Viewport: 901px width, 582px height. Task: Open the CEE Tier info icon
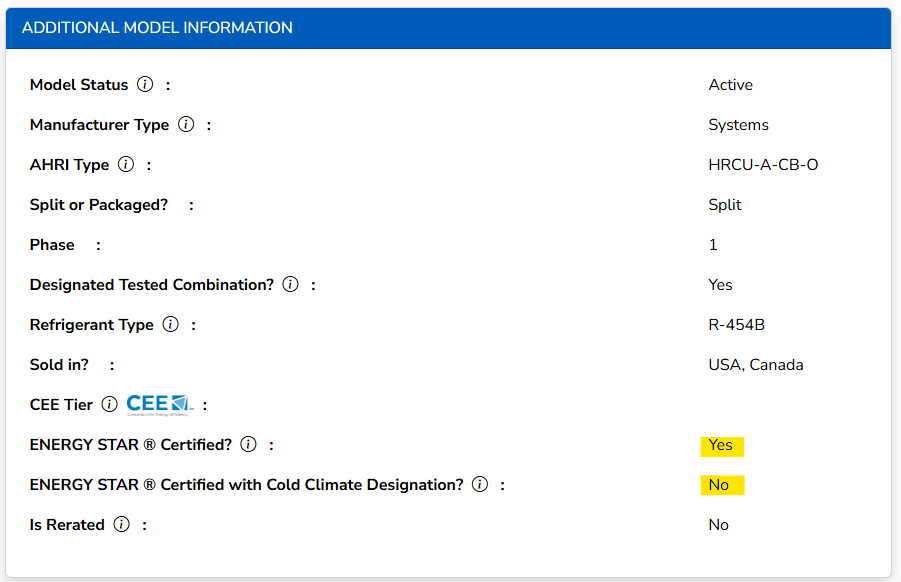click(110, 404)
